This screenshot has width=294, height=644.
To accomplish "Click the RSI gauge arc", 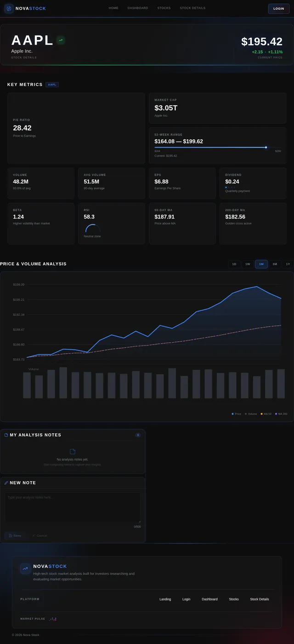I will click(x=93, y=229).
